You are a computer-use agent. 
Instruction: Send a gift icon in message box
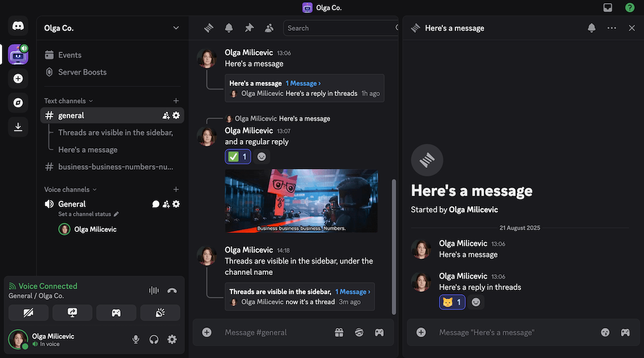(x=339, y=333)
